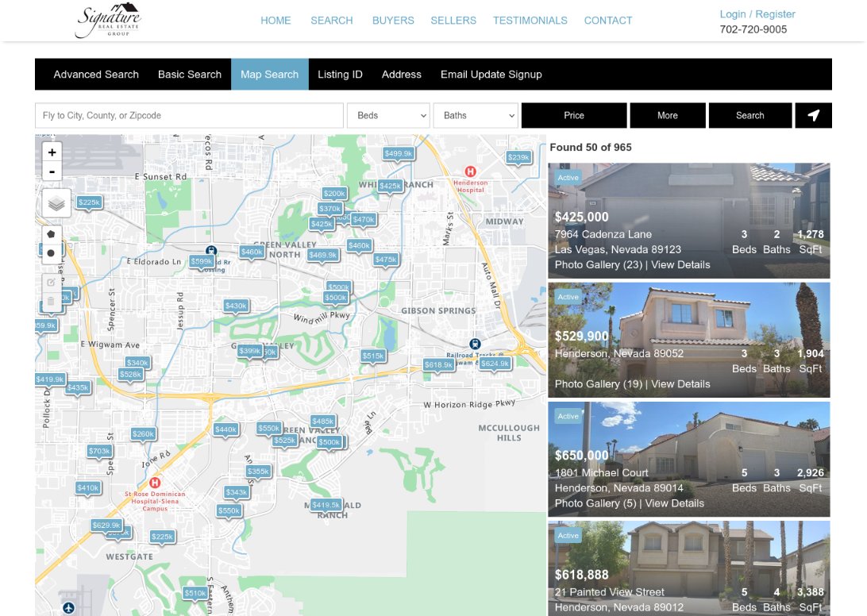Open the Baths dropdown
Image resolution: width=867 pixels, height=616 pixels.
(x=475, y=115)
